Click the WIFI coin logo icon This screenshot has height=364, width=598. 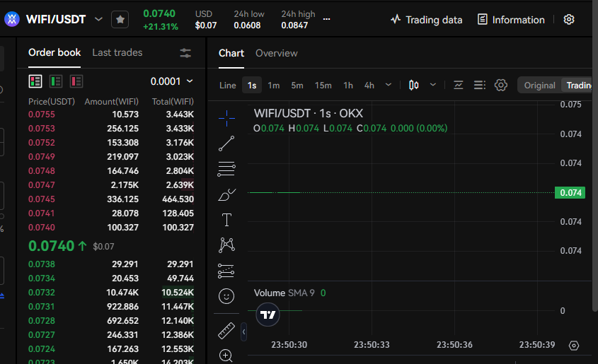pyautogui.click(x=12, y=19)
